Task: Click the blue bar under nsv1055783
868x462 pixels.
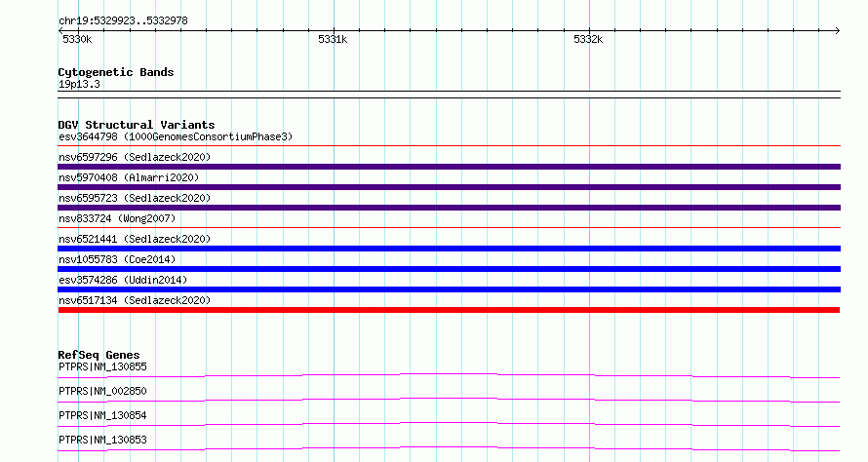Action: (x=449, y=269)
